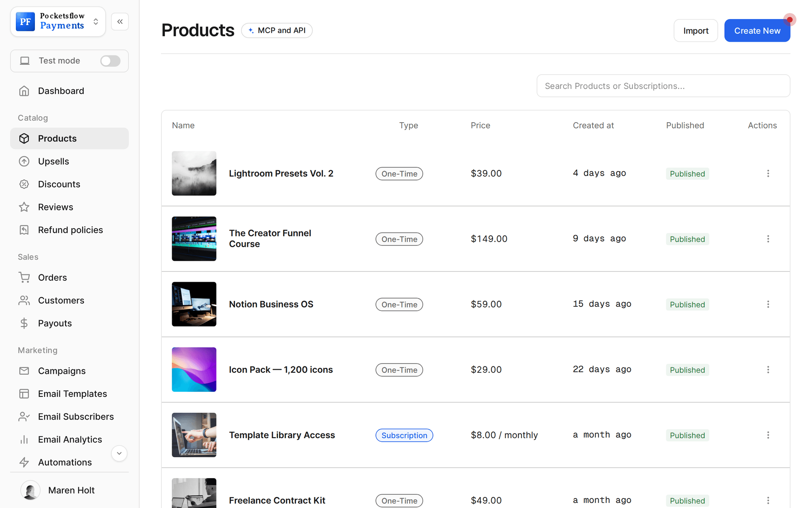Screen dimensions: 812x508
Task: Open the MCP and API badge
Action: coord(277,31)
